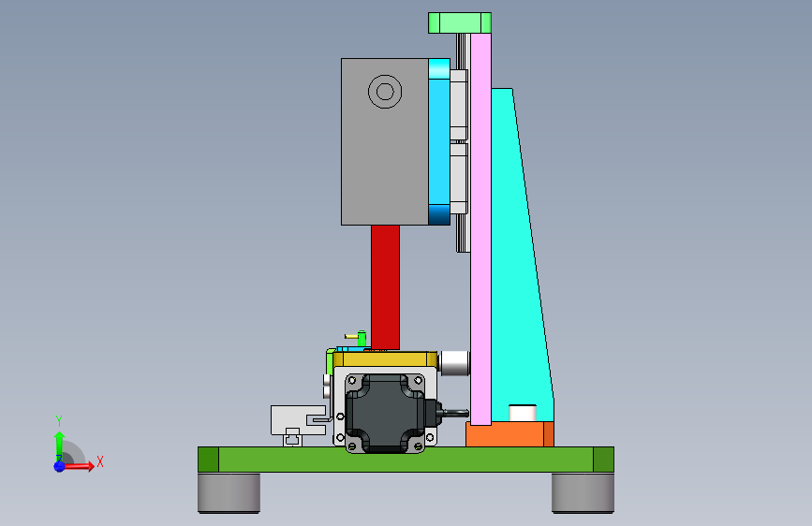
Task: Click the blue Z axis ball of triad
Action: 59,466
